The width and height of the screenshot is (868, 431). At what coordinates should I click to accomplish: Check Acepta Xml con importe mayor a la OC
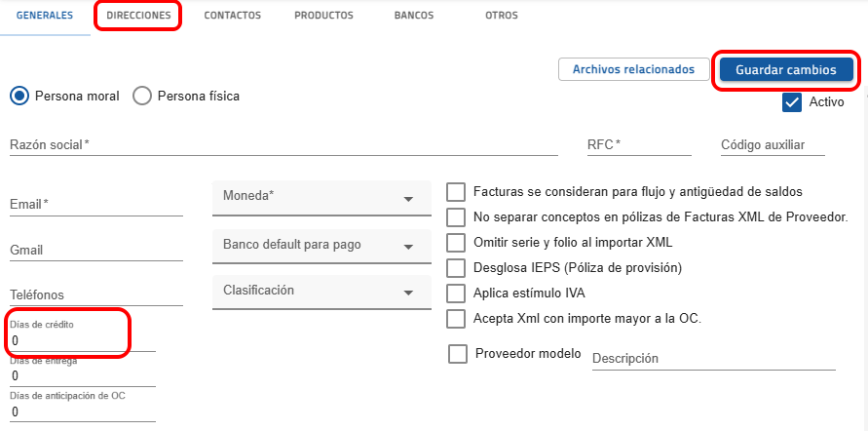455,318
